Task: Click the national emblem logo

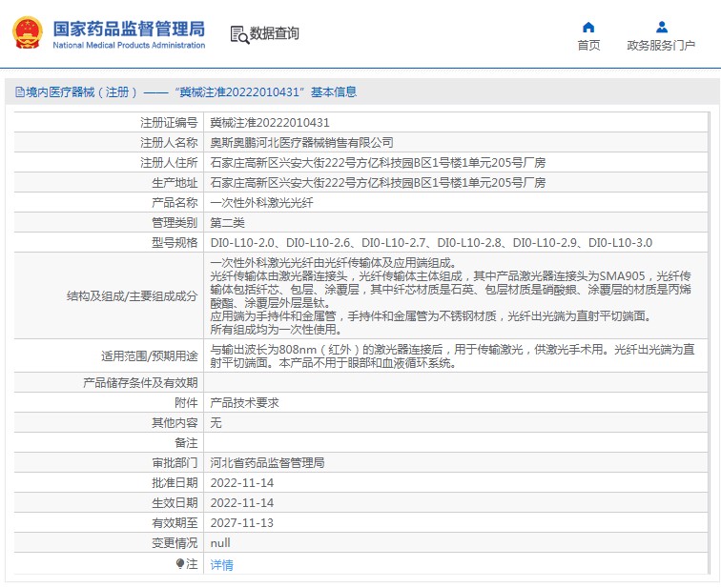Action: (28, 33)
